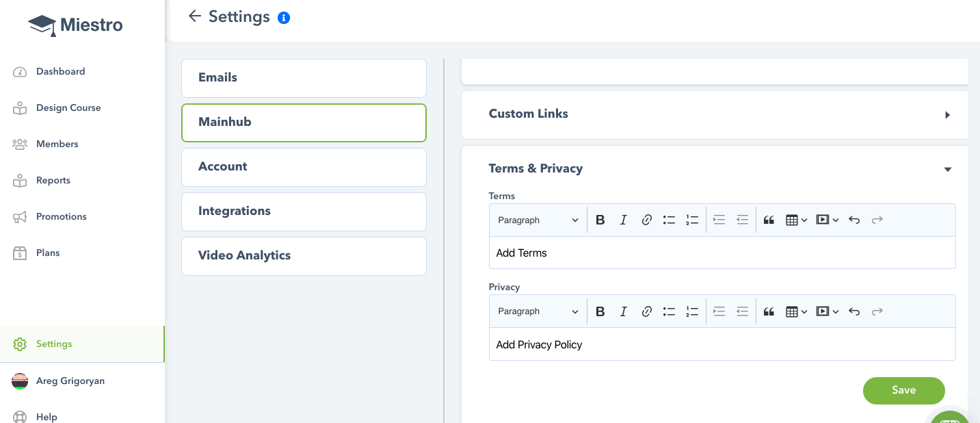Viewport: 980px width, 423px height.
Task: Open the insert table dropdown in Terms editor
Action: pos(797,220)
